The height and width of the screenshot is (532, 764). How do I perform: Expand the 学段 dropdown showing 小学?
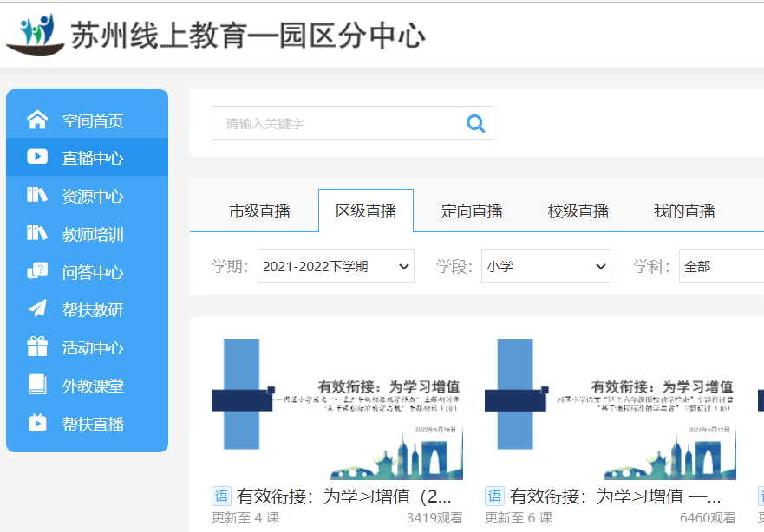(545, 266)
